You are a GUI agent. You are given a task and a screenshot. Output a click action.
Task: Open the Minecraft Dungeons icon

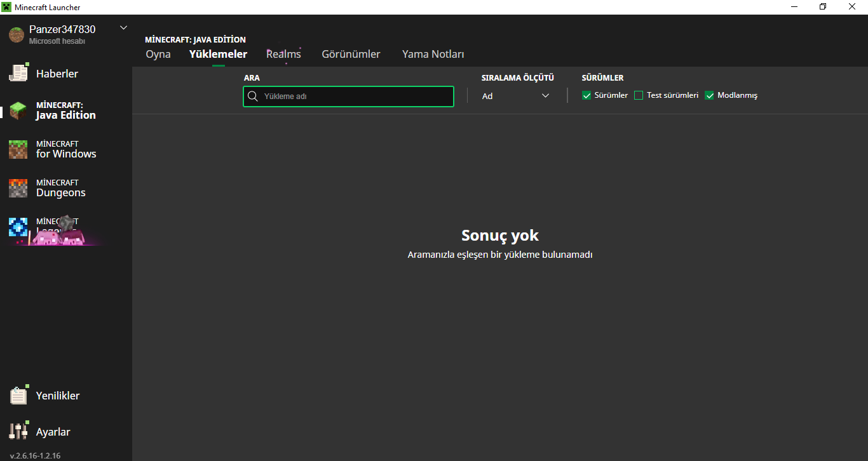18,188
